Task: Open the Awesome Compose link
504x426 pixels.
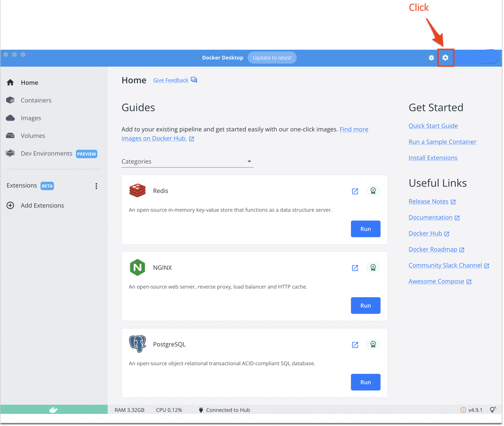Action: point(437,282)
